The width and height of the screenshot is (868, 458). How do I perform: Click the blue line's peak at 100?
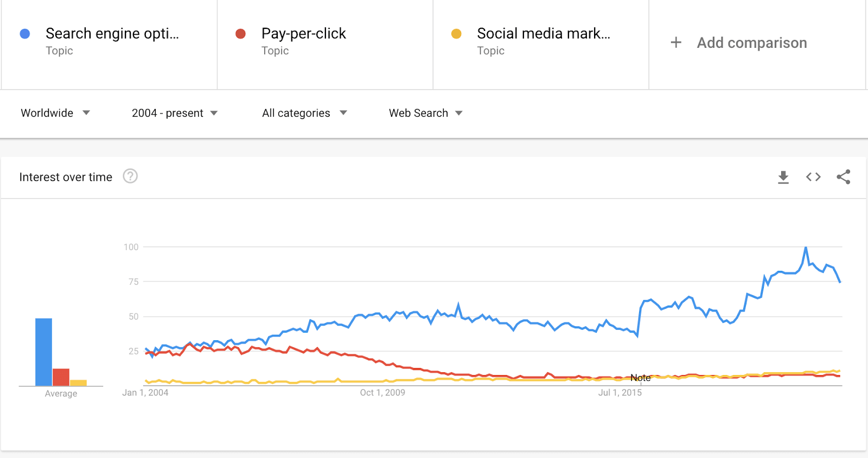[x=806, y=248]
